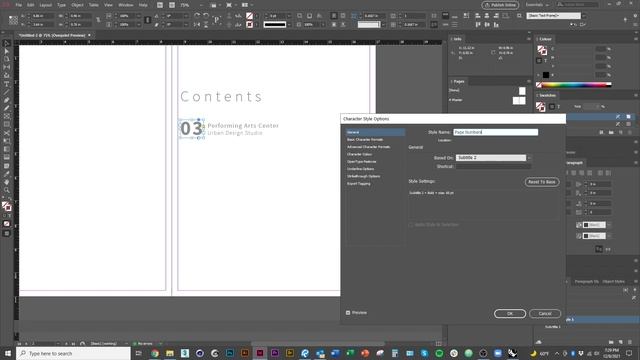Click the 03 page number text frame
The width and height of the screenshot is (640, 360).
[x=191, y=129]
